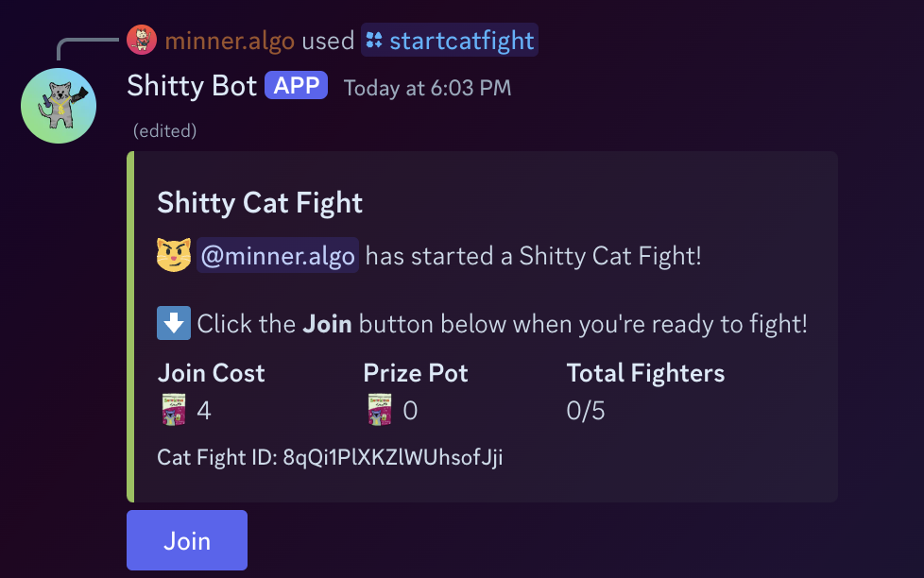Click the token icon under Join Cost

(174, 410)
